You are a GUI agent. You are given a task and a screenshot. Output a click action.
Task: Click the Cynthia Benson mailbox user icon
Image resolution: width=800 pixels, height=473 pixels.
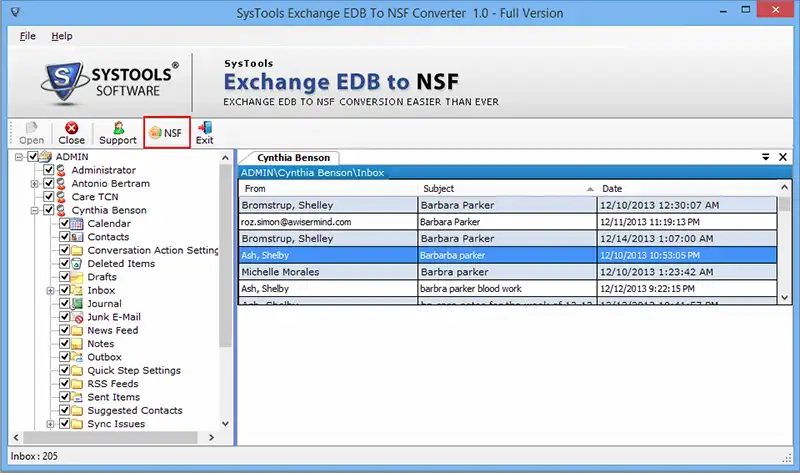61,210
